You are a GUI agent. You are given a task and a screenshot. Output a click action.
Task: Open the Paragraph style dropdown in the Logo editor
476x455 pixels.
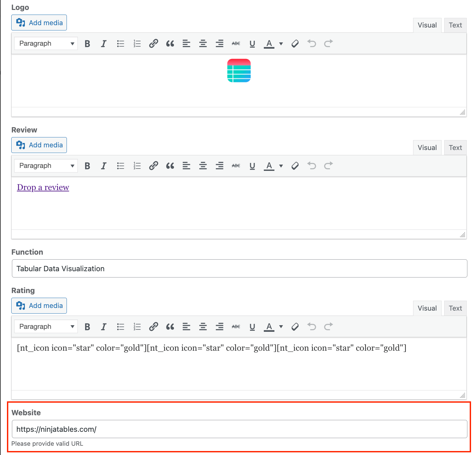click(46, 43)
